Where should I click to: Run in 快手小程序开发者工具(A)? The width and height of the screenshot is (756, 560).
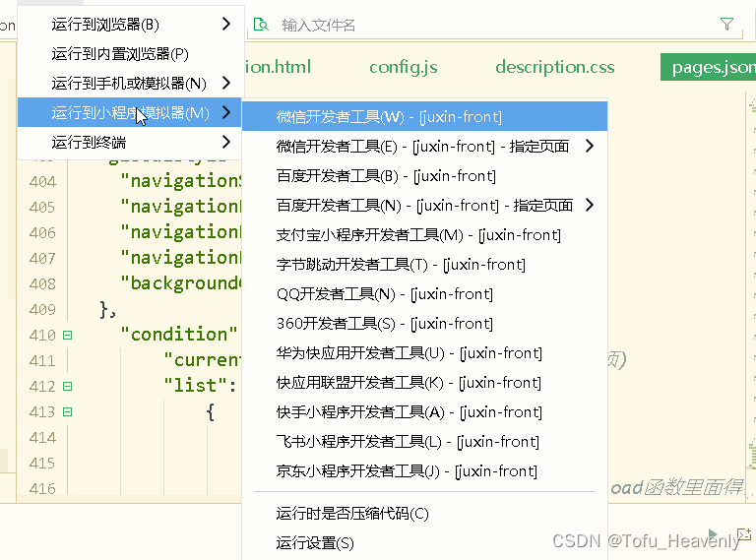pyautogui.click(x=424, y=412)
